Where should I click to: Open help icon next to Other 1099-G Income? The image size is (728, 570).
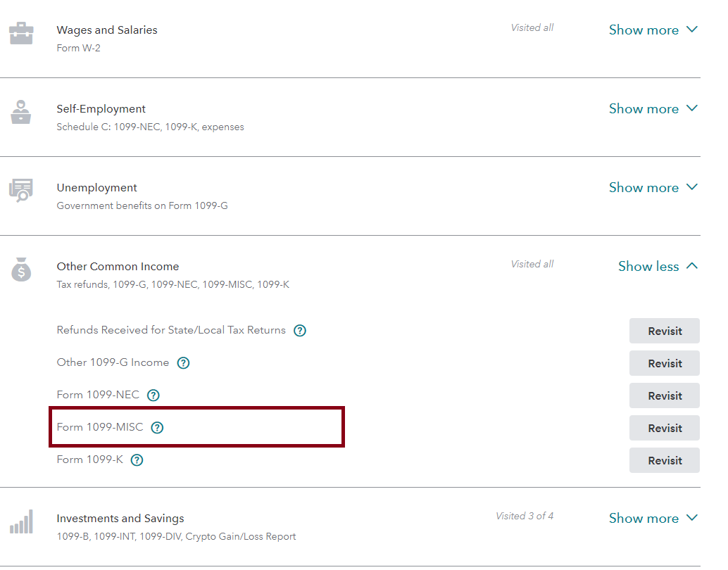click(183, 363)
